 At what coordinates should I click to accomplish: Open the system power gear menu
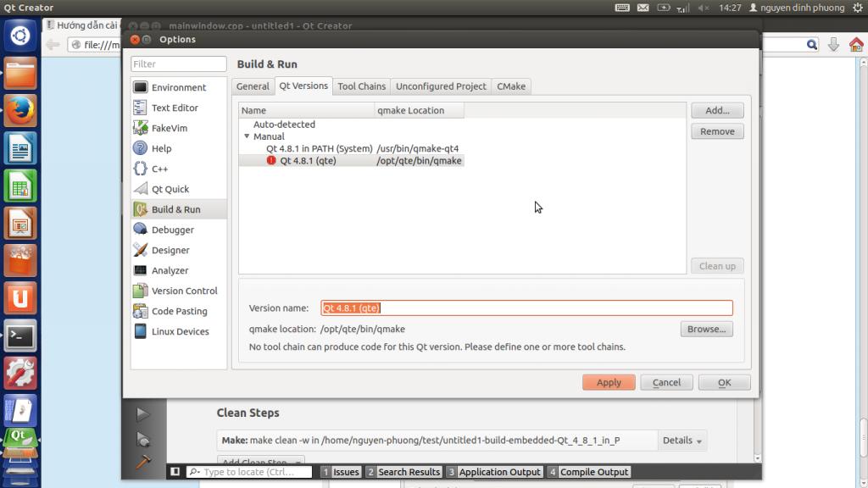coord(858,8)
